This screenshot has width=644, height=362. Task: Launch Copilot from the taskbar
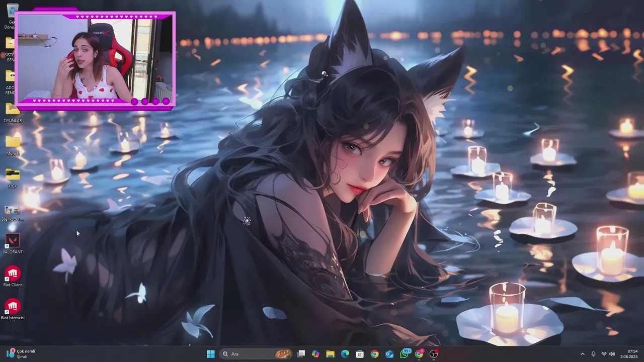[x=315, y=354]
